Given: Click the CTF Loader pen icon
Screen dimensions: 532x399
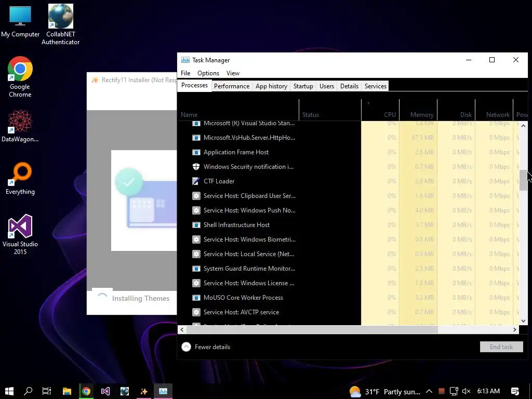Looking at the screenshot, I should pos(196,181).
